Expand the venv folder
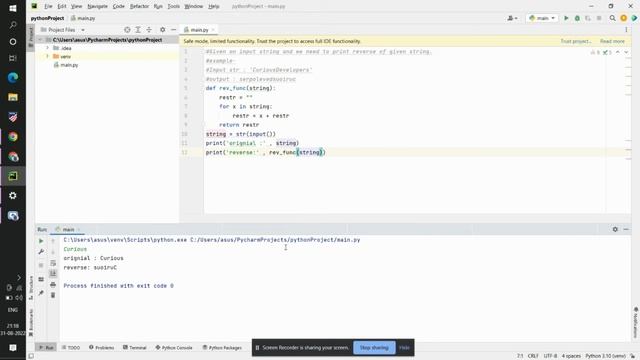 point(47,56)
